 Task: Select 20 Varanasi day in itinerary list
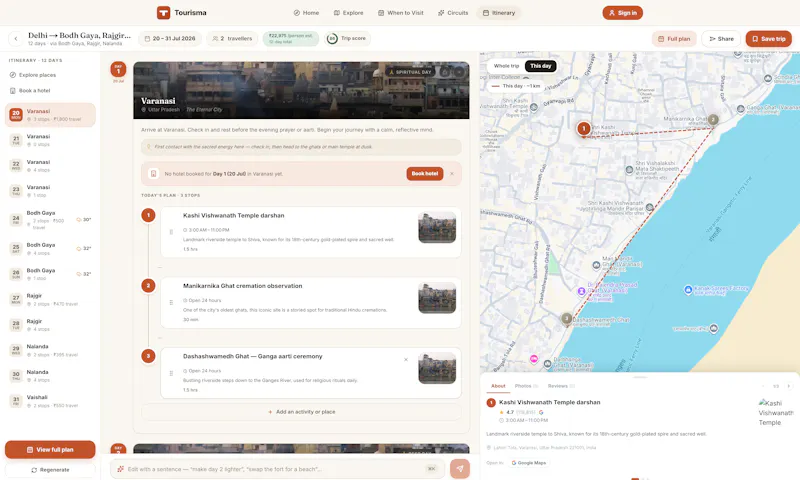(50, 115)
